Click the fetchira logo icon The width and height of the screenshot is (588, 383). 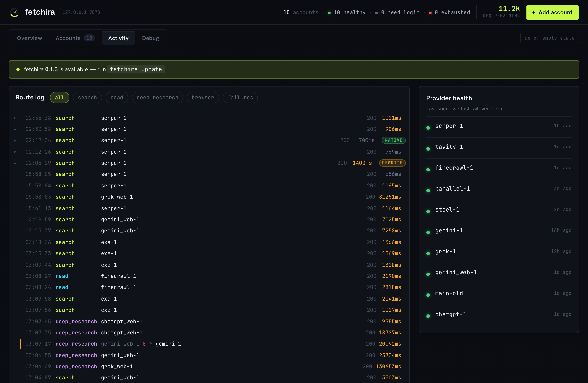click(x=14, y=12)
